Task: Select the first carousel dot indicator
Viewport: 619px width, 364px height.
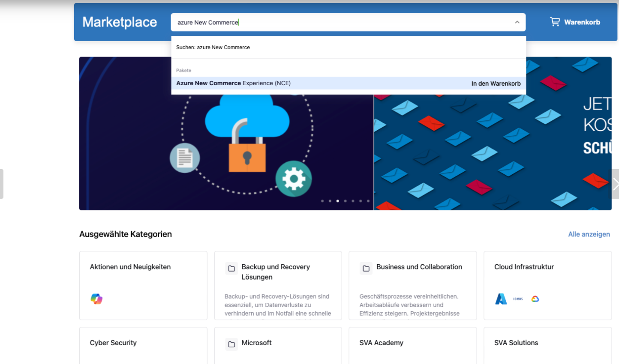Action: pyautogui.click(x=322, y=201)
